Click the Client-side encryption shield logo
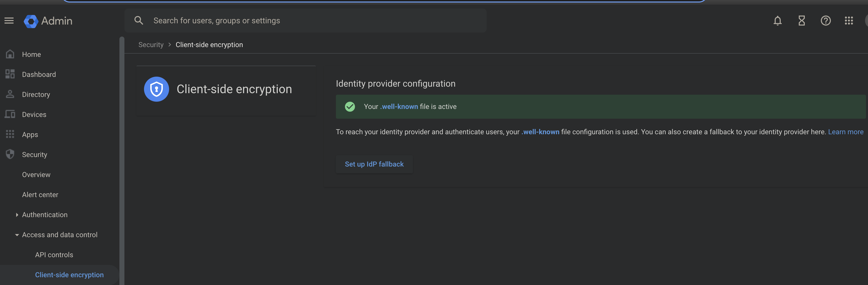The width and height of the screenshot is (868, 285). pyautogui.click(x=156, y=89)
